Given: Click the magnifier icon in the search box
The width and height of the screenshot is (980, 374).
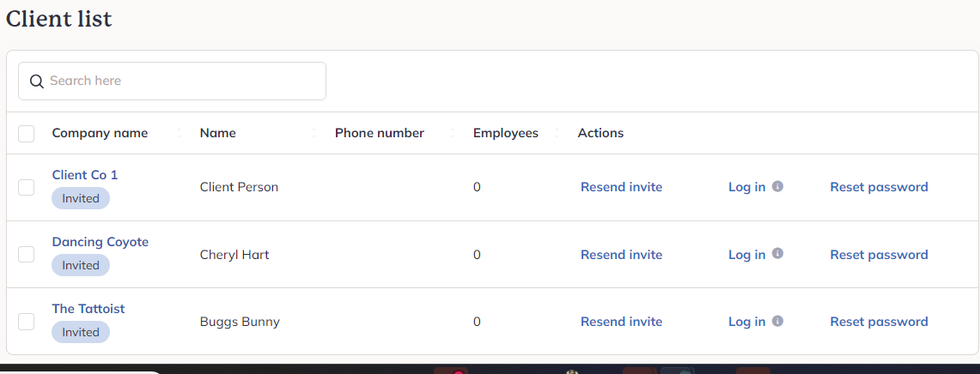Looking at the screenshot, I should click(37, 81).
